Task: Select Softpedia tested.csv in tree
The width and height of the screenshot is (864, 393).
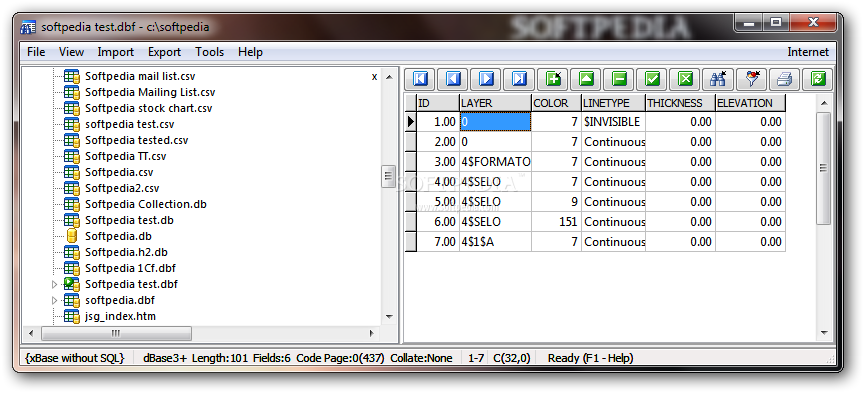Action: (x=137, y=140)
